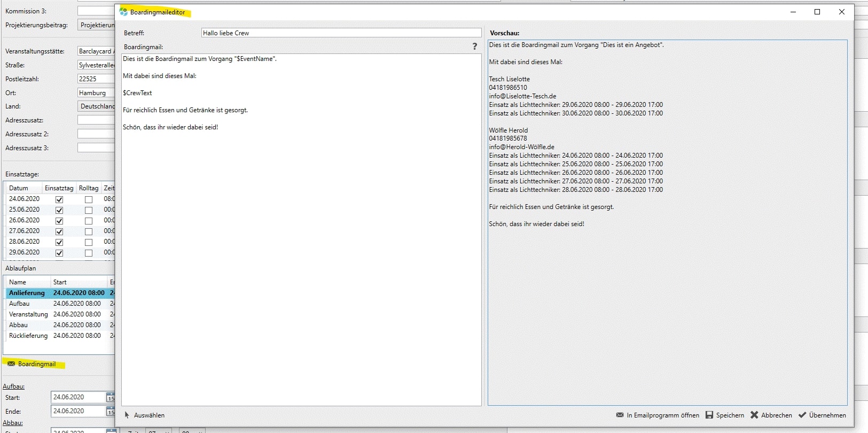This screenshot has height=433, width=868.
Task: Click the Wölfle Herold name in preview
Action: (509, 130)
